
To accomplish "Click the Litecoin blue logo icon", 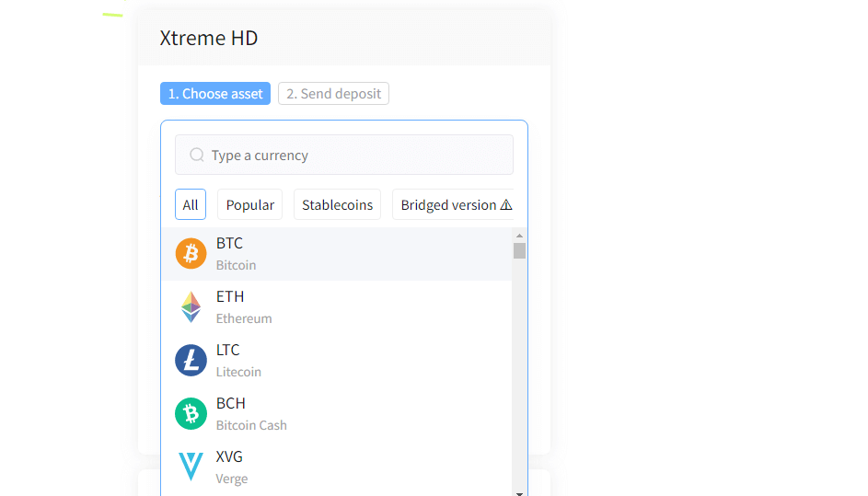I will click(x=191, y=360).
